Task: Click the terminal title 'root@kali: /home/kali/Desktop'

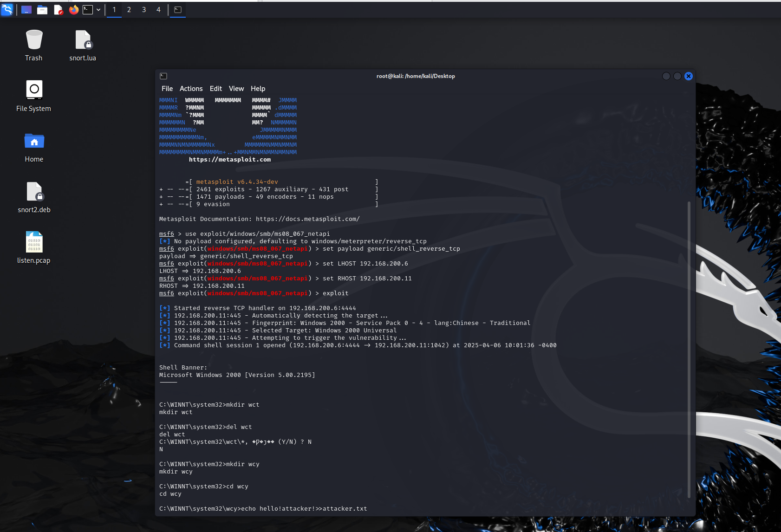Action: pyautogui.click(x=416, y=76)
